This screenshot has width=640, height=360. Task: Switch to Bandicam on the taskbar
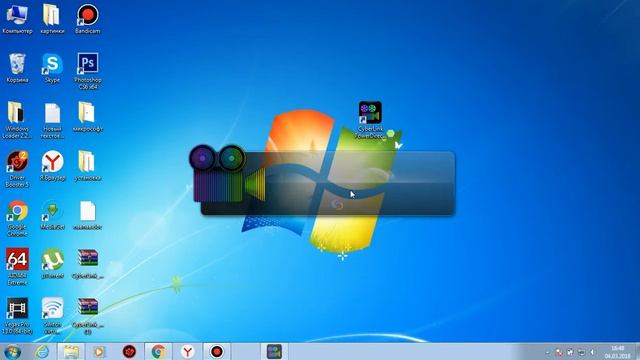pyautogui.click(x=217, y=351)
